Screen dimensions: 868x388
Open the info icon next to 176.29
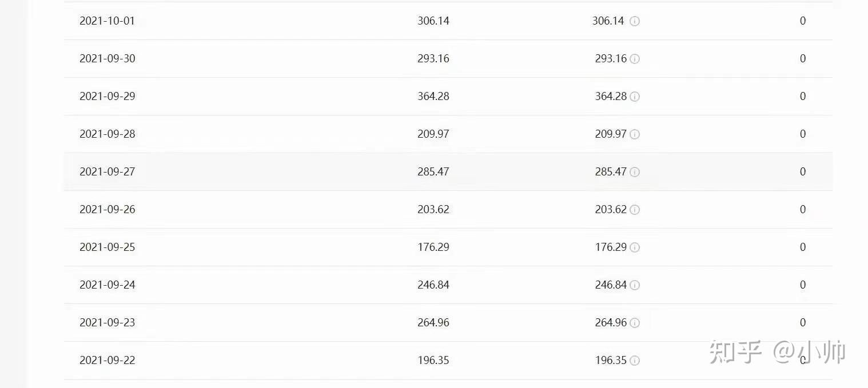coord(635,247)
